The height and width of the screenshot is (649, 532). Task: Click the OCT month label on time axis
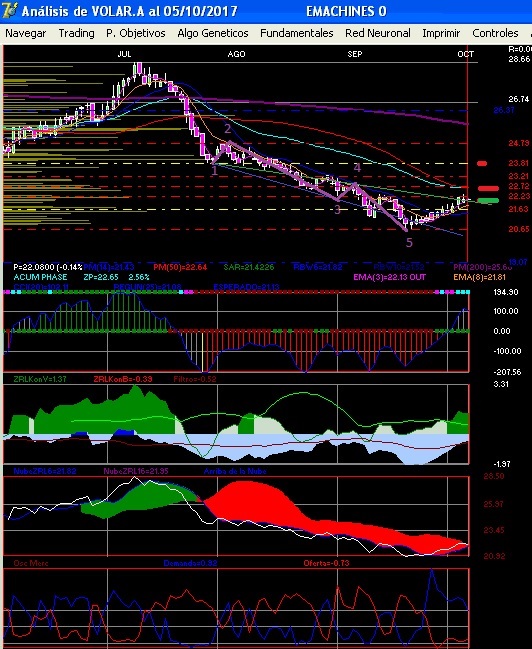pos(465,54)
